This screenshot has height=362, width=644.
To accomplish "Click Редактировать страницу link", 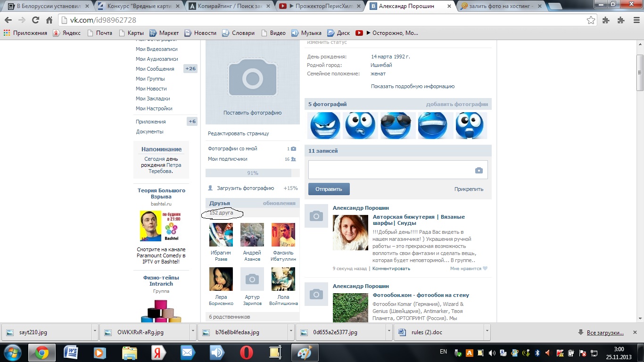I will point(238,133).
